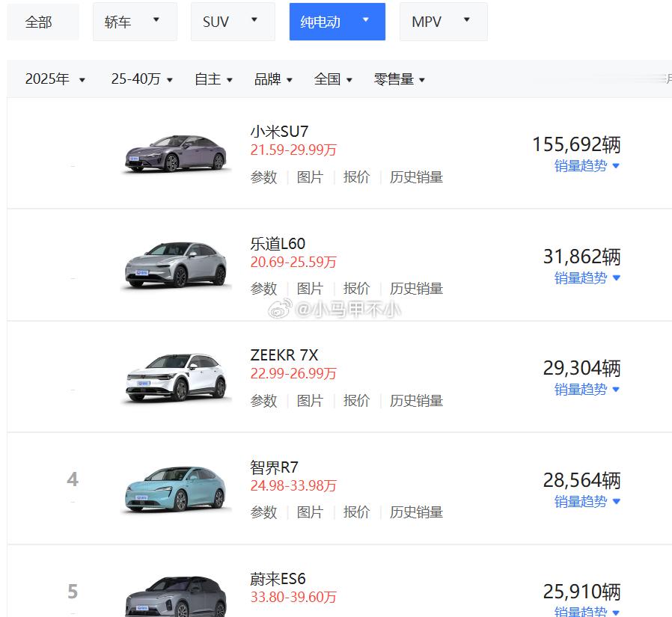Image resolution: width=672 pixels, height=617 pixels.
Task: Open the 小米SU7 car thumbnail
Action: tap(176, 153)
